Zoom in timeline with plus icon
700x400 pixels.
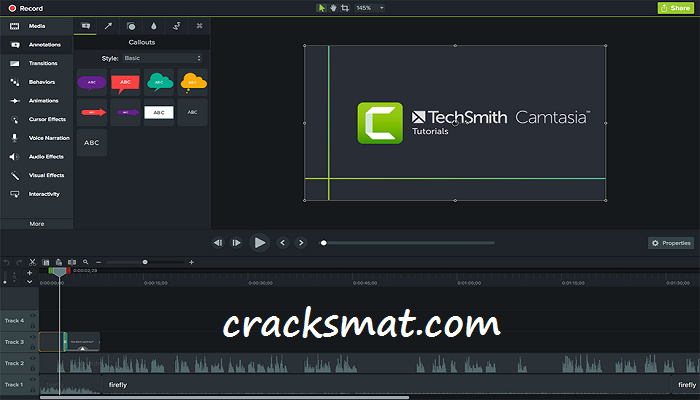point(192,262)
